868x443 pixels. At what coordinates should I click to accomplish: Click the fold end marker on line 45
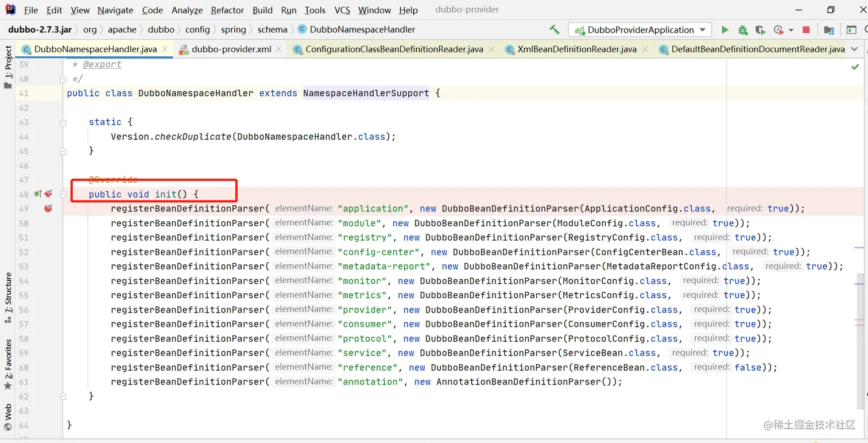(x=63, y=151)
